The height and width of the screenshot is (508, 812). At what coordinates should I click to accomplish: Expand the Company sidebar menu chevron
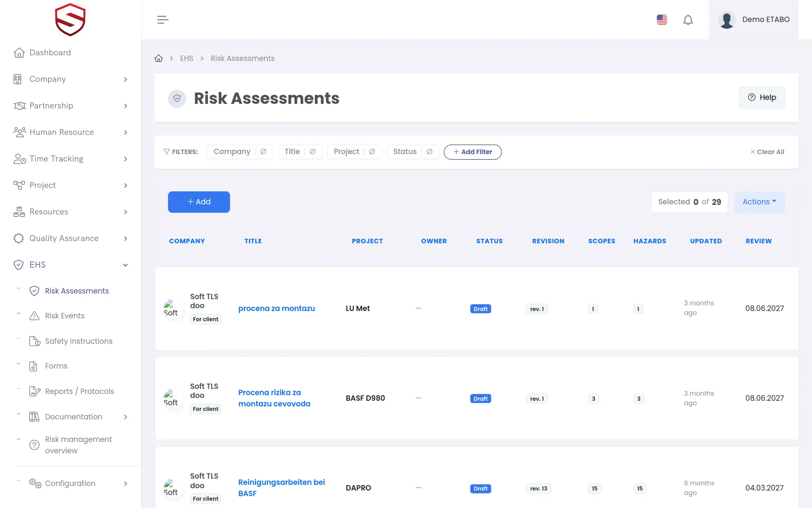126,79
